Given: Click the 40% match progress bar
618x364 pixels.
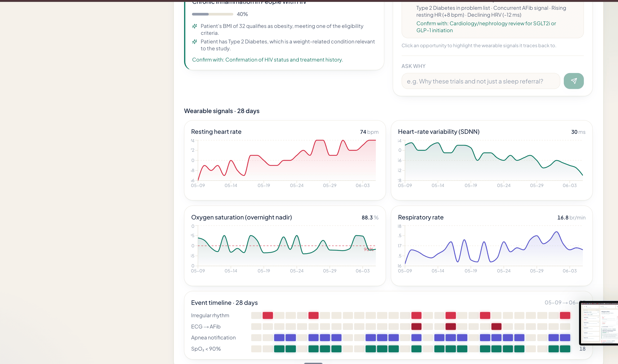Looking at the screenshot, I should click(x=212, y=14).
